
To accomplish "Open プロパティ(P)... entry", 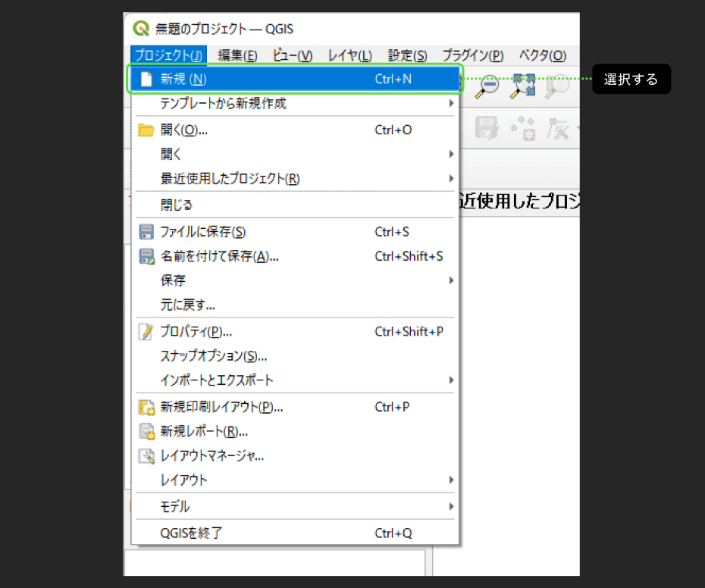I will tap(295, 332).
